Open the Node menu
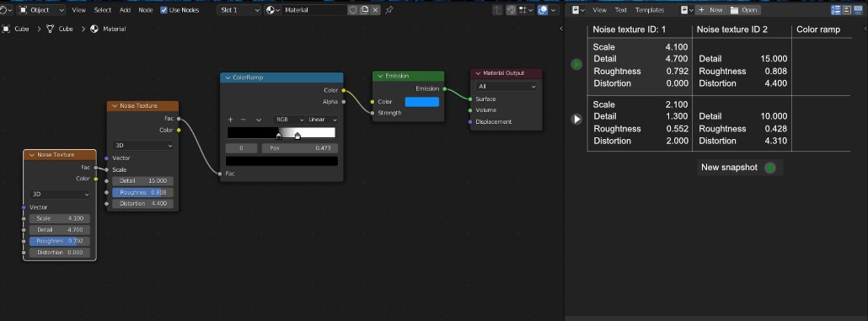This screenshot has width=868, height=321. coord(146,10)
